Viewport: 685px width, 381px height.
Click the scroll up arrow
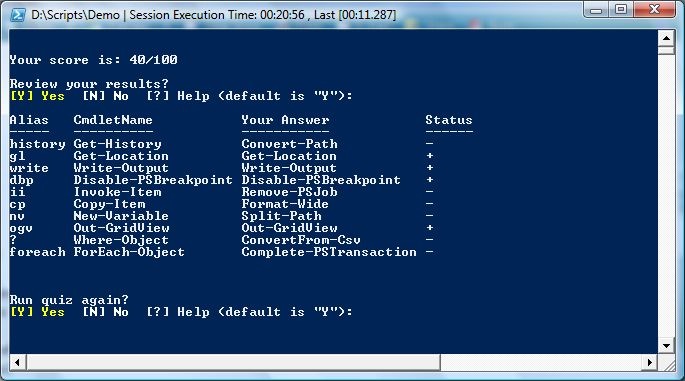pyautogui.click(x=666, y=38)
